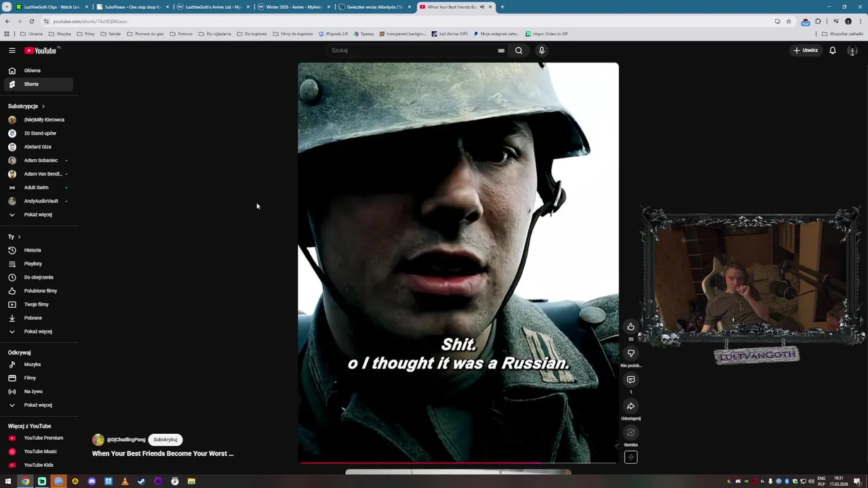Open the Windows Start menu
The width and height of the screenshot is (868, 488).
[x=8, y=481]
